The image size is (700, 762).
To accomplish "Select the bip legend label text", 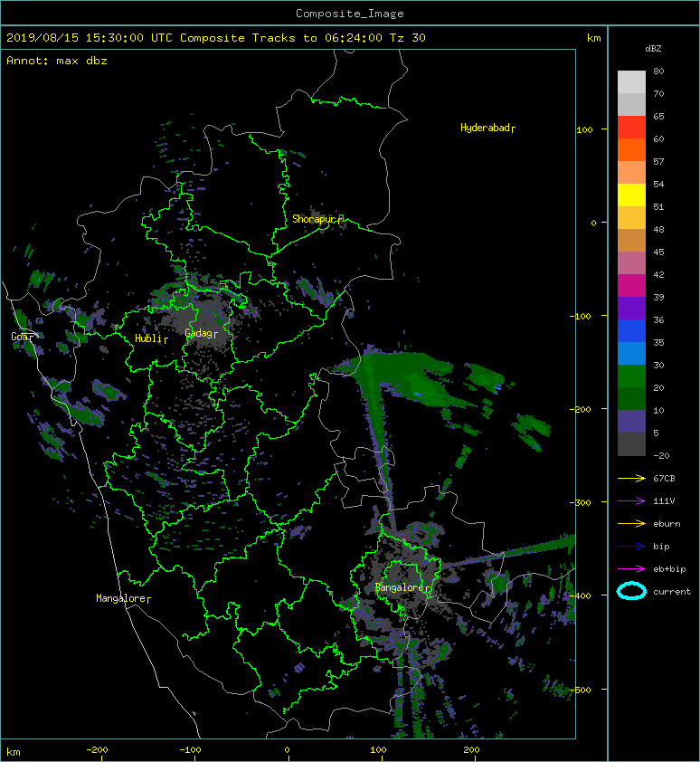I will point(662,547).
